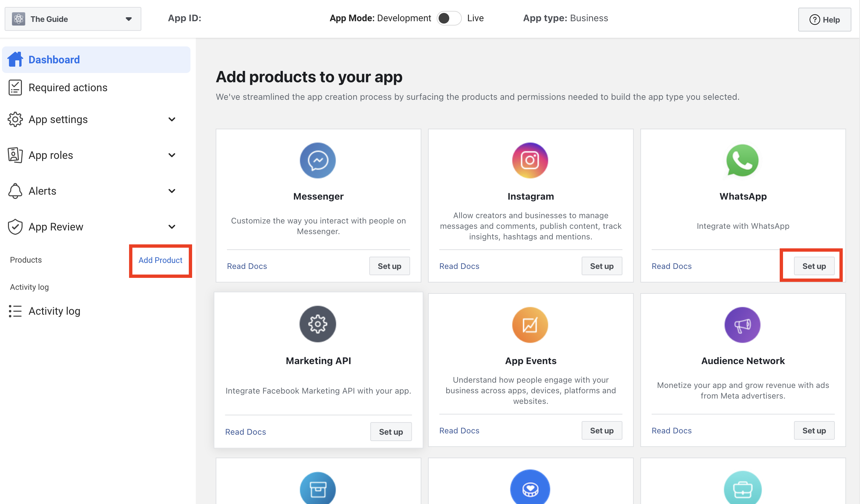Image resolution: width=860 pixels, height=504 pixels.
Task: Toggle App Mode from Development to Live
Action: pos(449,18)
